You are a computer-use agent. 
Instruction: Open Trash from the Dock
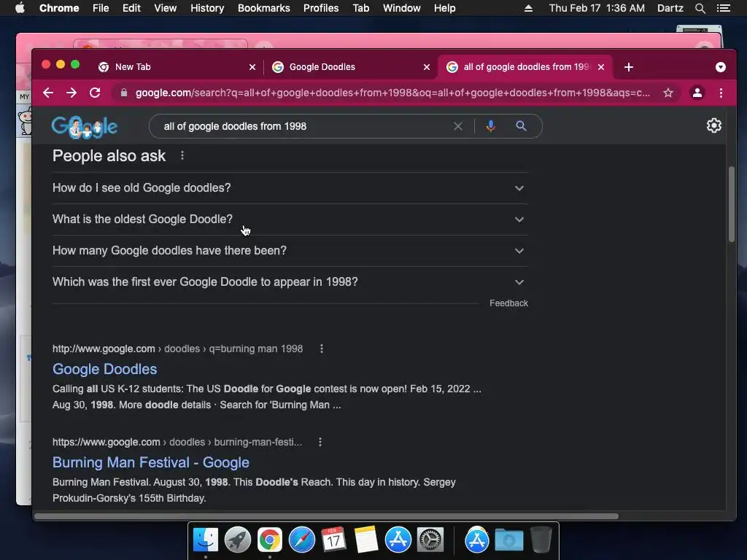[x=541, y=540]
